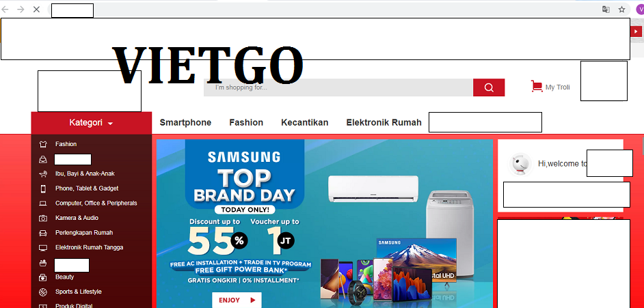Screen dimensions: 644x308
Task: Bookmark the page with the star icon
Action: [622, 10]
